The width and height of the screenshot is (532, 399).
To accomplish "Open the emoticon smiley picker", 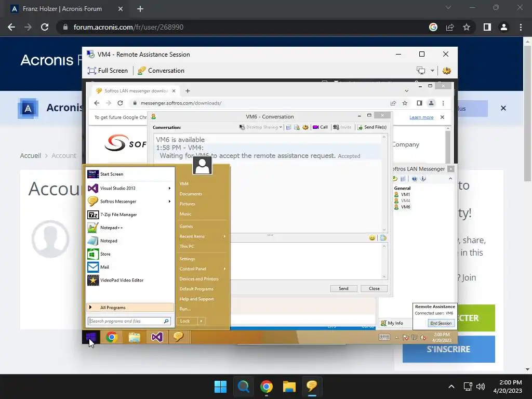I will coord(372,238).
